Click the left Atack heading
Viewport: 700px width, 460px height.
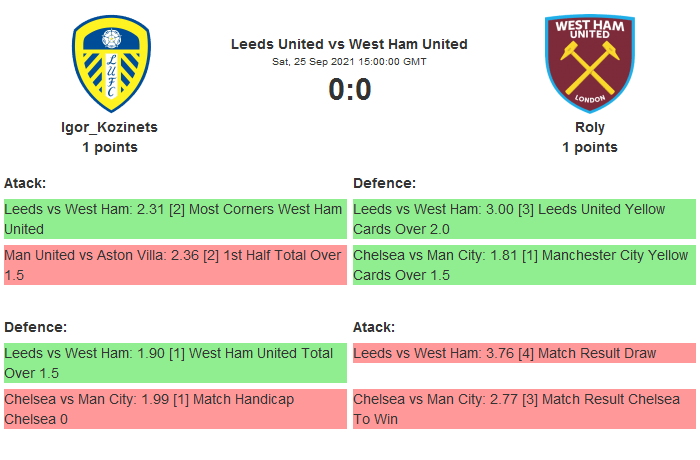(25, 183)
